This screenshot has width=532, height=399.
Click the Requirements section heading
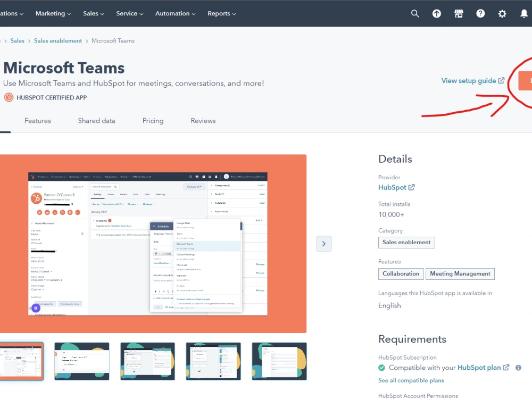coord(412,339)
